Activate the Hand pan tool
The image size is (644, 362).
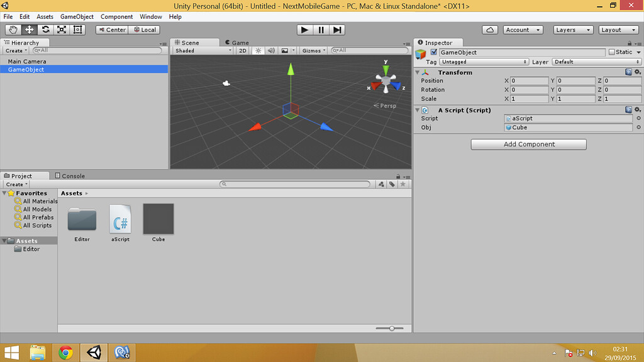tap(12, 30)
